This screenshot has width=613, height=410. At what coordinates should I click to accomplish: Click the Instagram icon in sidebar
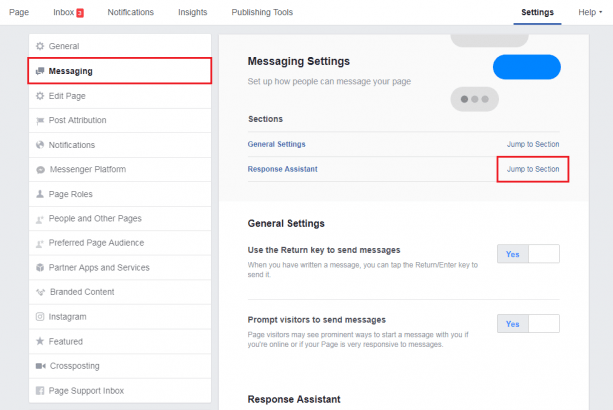click(40, 317)
